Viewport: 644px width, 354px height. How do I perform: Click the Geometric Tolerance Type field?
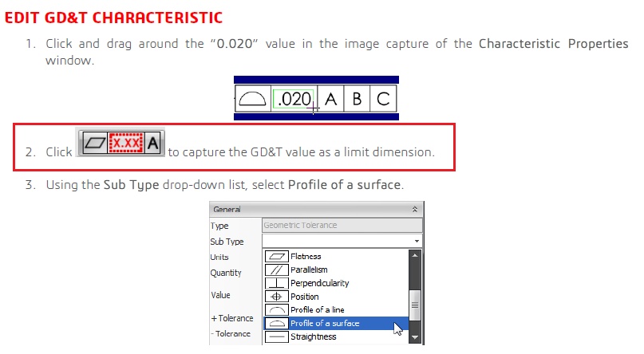point(342,225)
